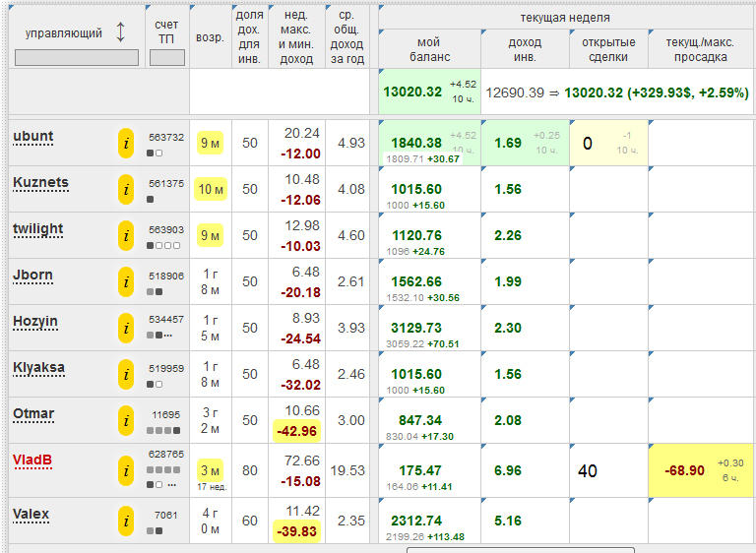Click the текущая неделя group header
The width and height of the screenshot is (756, 553).
(x=565, y=18)
